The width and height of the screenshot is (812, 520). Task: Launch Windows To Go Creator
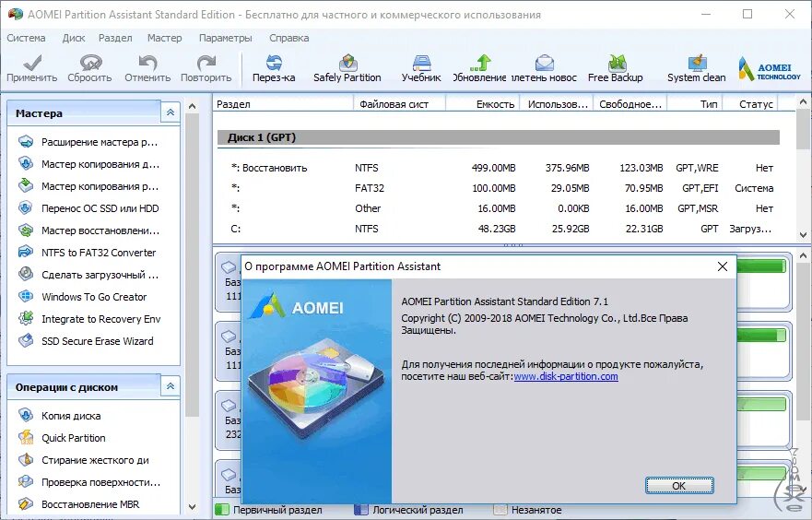click(x=83, y=297)
